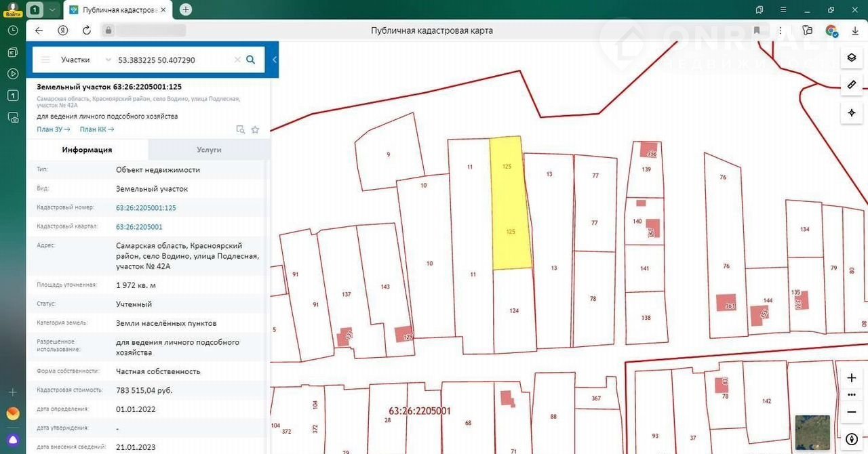Clear the search coordinates field
Screen dimensions: 868x454
point(237,60)
